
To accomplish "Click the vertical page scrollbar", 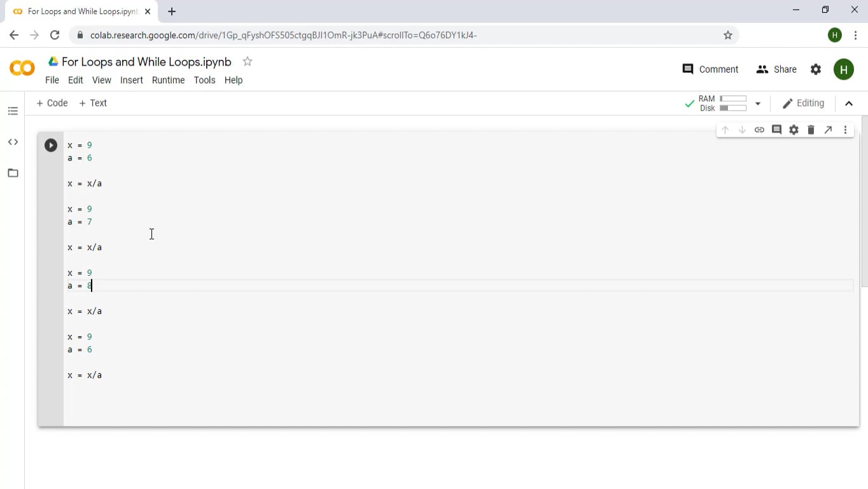I will pos(864,201).
